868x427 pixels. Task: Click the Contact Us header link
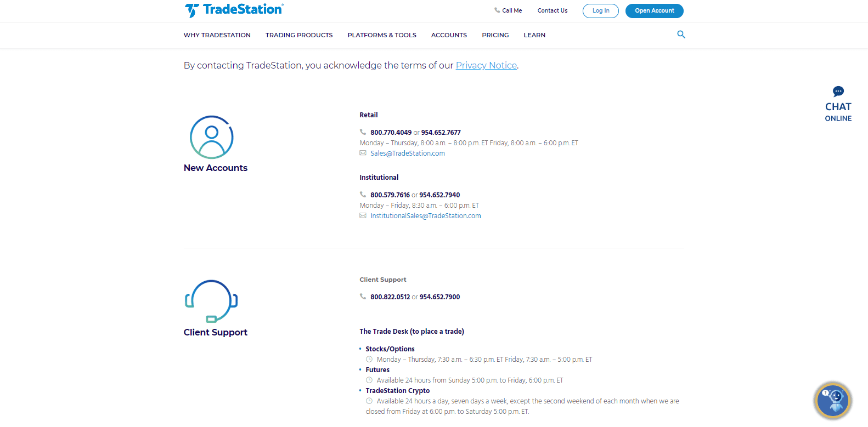pos(553,10)
